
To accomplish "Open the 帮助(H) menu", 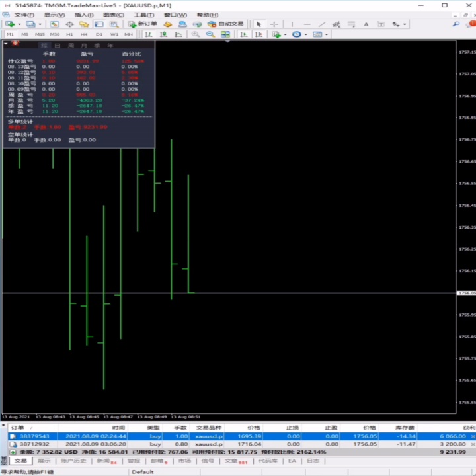I will (x=208, y=15).
